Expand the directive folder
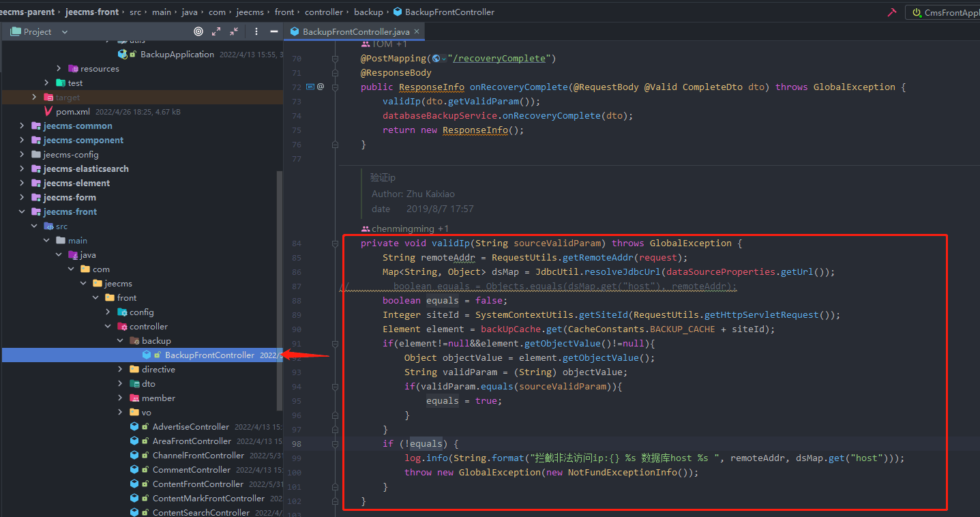Image resolution: width=980 pixels, height=517 pixels. (x=120, y=370)
